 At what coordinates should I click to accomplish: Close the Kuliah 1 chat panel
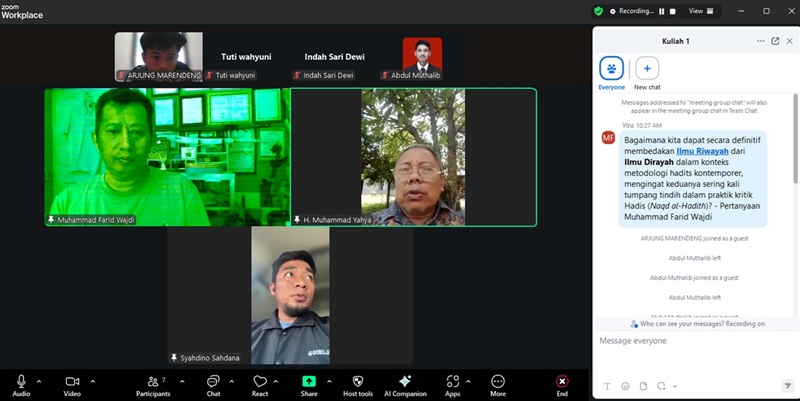point(789,41)
